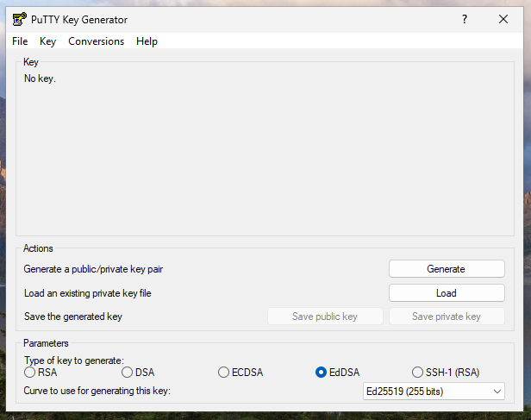The height and width of the screenshot is (420, 531).
Task: Open the Help menu
Action: (147, 41)
